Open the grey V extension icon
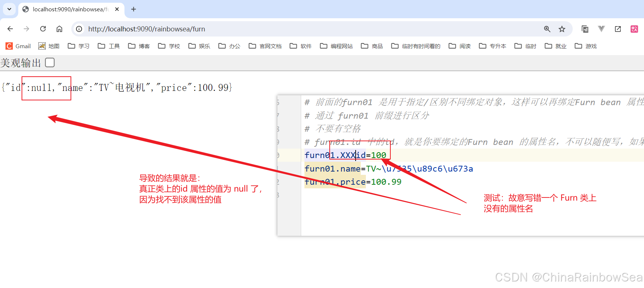This screenshot has width=644, height=288. pyautogui.click(x=601, y=29)
